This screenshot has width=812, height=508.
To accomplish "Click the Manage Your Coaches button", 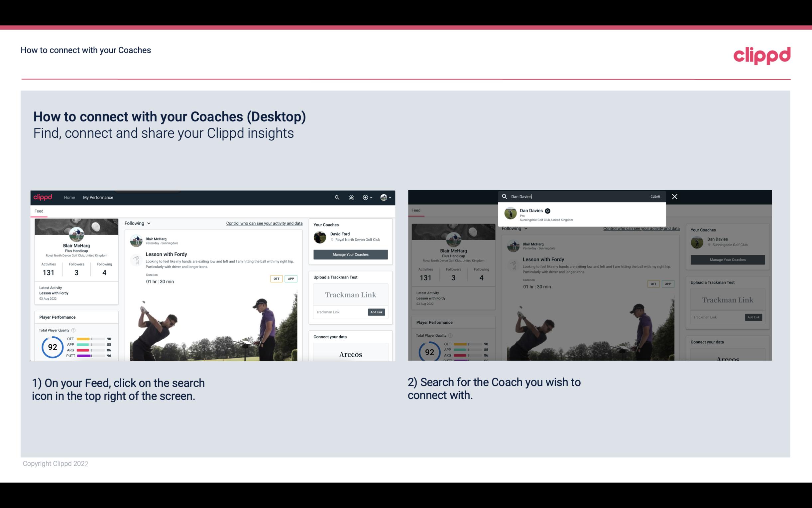I will tap(350, 254).
